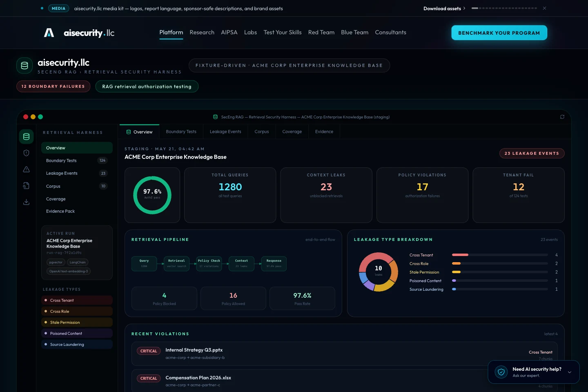Viewport: 588px width, 392px height.
Task: Select the corpus document icon in the sidebar
Action: pyautogui.click(x=26, y=185)
